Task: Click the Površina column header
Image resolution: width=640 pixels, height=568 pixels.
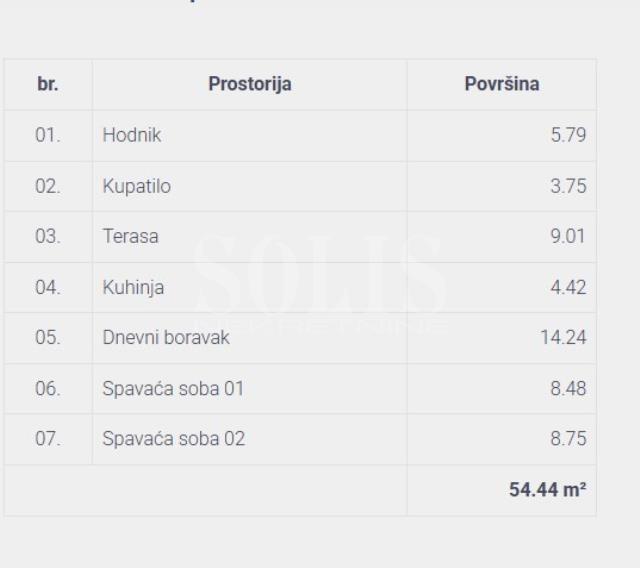Action: (x=502, y=84)
